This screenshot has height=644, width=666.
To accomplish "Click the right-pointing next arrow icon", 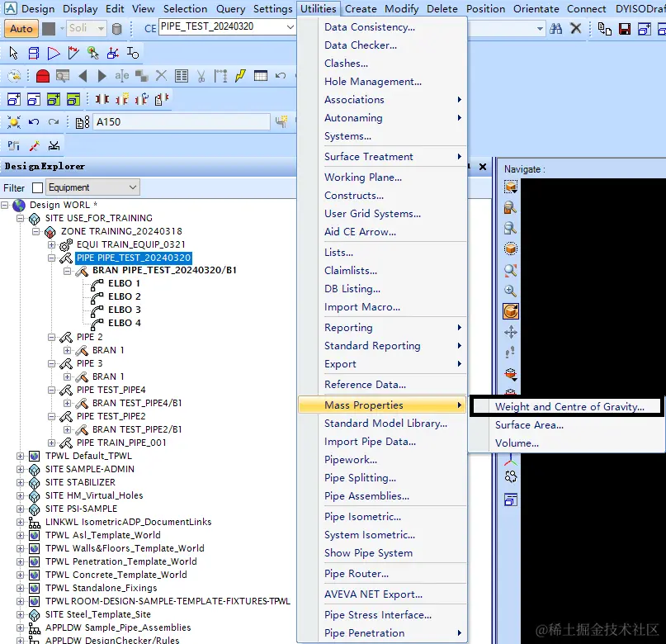I will [x=102, y=76].
